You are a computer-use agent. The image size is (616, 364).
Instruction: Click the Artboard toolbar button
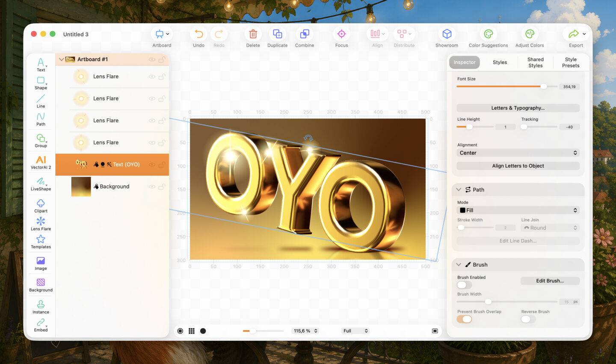click(162, 38)
